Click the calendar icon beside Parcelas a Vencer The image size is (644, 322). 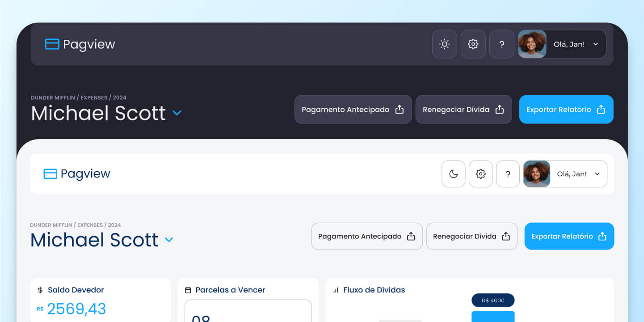point(188,290)
